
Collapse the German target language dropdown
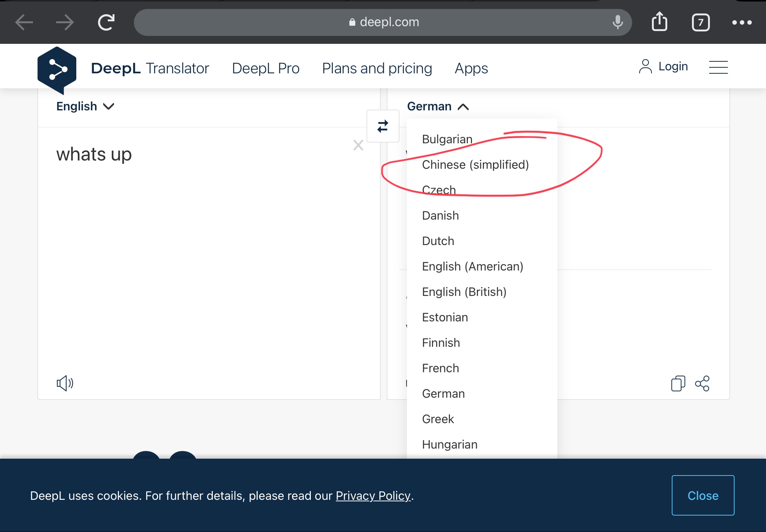(438, 107)
